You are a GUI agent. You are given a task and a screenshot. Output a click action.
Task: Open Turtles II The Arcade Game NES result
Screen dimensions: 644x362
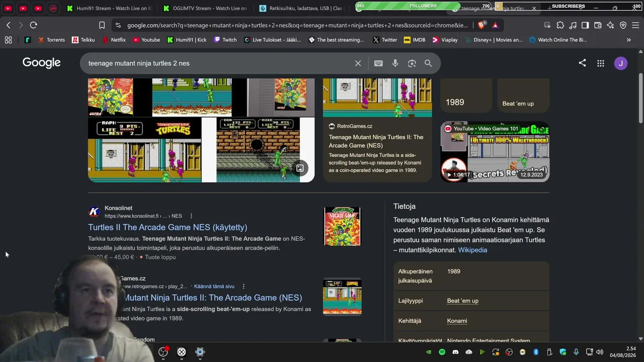(168, 227)
